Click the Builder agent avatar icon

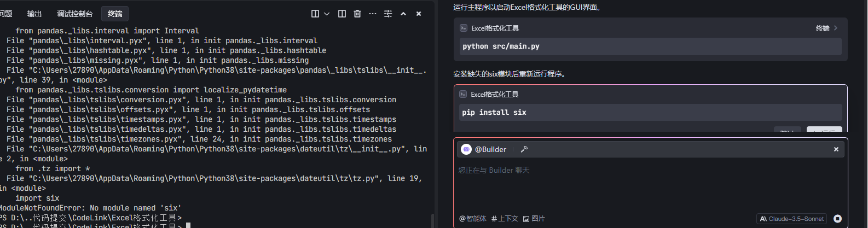click(x=466, y=149)
